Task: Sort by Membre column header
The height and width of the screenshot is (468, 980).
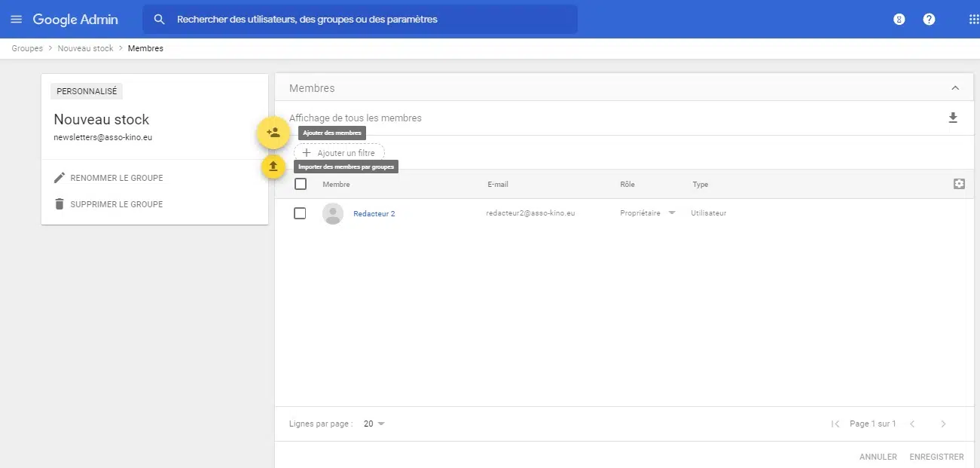Action: (x=336, y=185)
